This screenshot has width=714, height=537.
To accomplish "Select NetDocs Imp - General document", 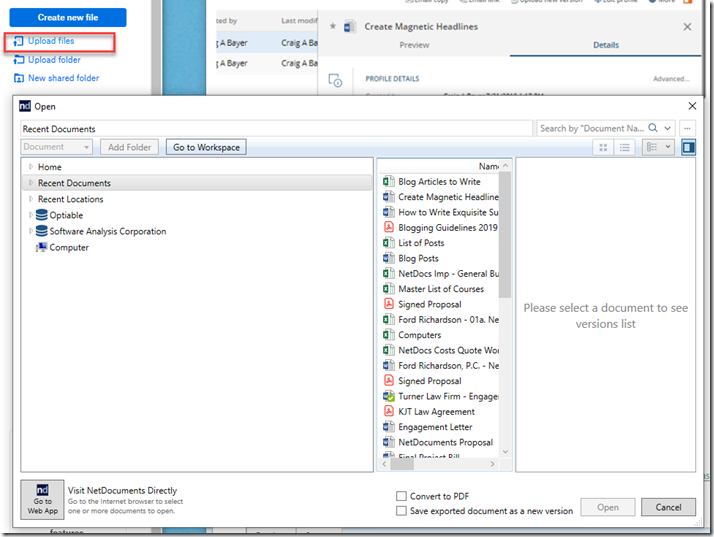I will (449, 274).
